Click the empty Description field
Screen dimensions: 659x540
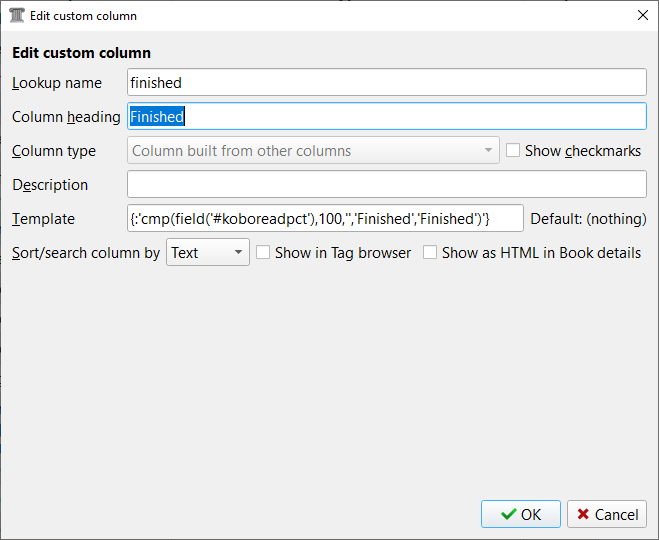[x=387, y=185]
